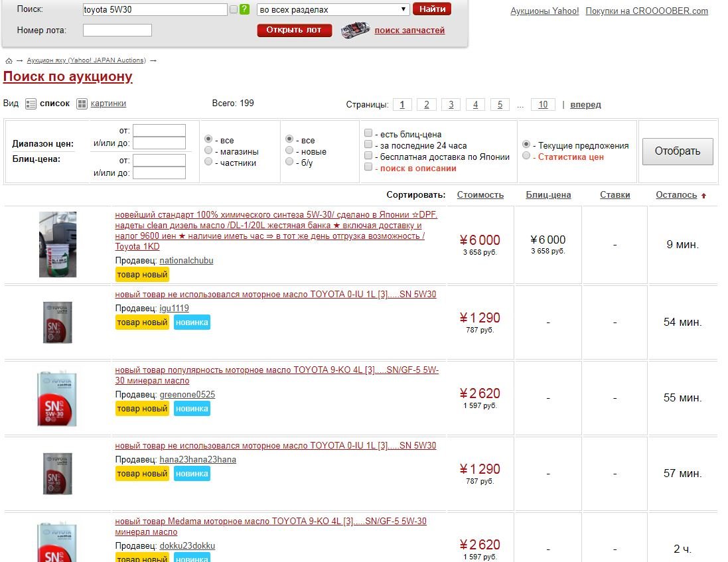This screenshot has height=562, width=728.
Task: Sort results by 'Блиц-цена'
Action: coord(548,195)
